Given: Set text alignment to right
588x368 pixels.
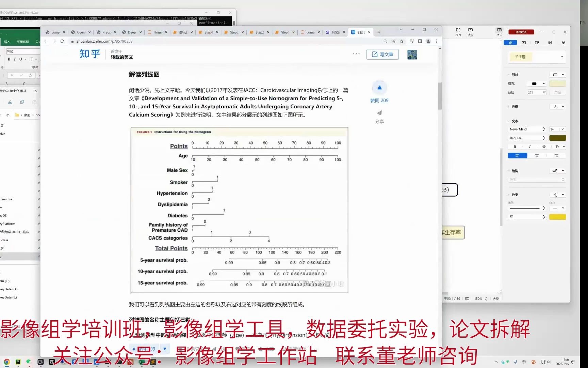Looking at the screenshot, I should click(x=556, y=156).
